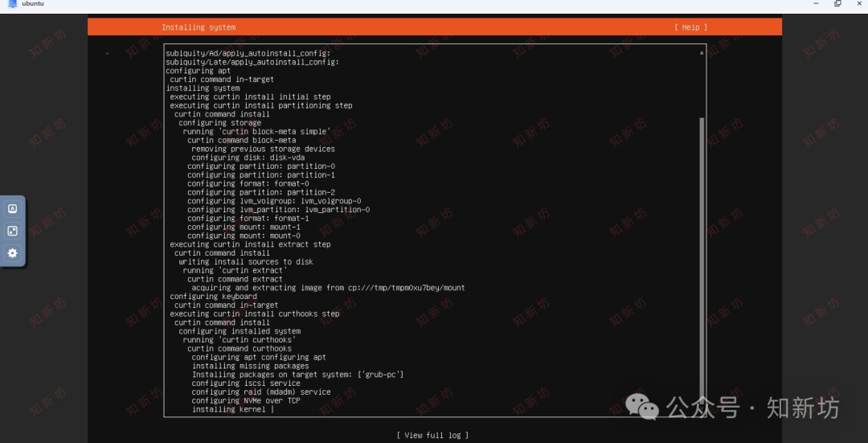Restore down the ubuntu console window
The image size is (868, 443).
(x=837, y=3)
